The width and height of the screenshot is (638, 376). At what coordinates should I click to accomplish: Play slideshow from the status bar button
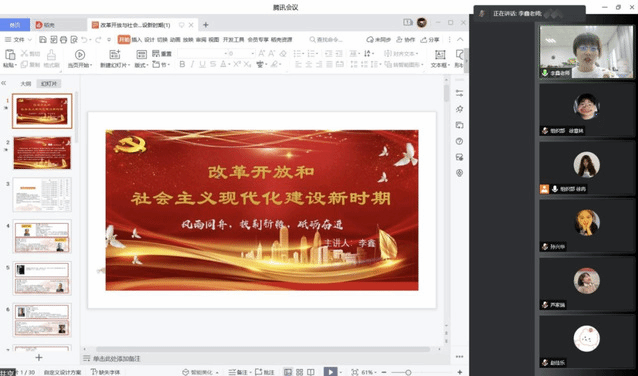[x=330, y=372]
